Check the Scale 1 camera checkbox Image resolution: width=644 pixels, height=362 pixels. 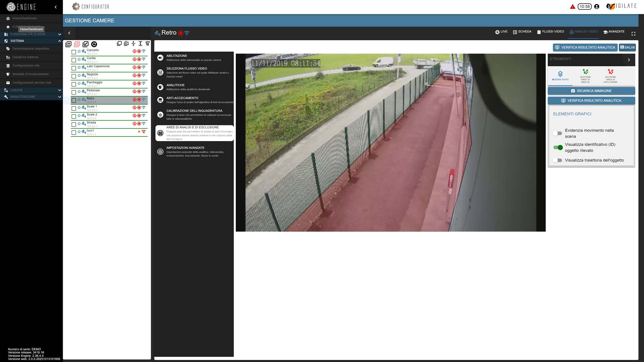click(x=74, y=108)
